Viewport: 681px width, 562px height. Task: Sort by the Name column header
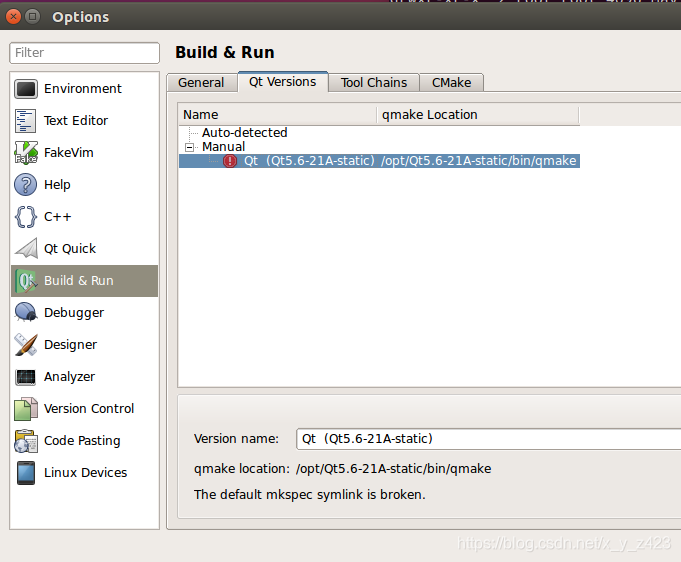277,115
